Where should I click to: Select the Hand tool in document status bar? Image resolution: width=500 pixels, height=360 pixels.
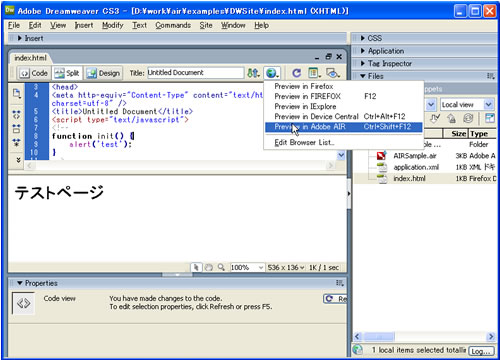209,267
